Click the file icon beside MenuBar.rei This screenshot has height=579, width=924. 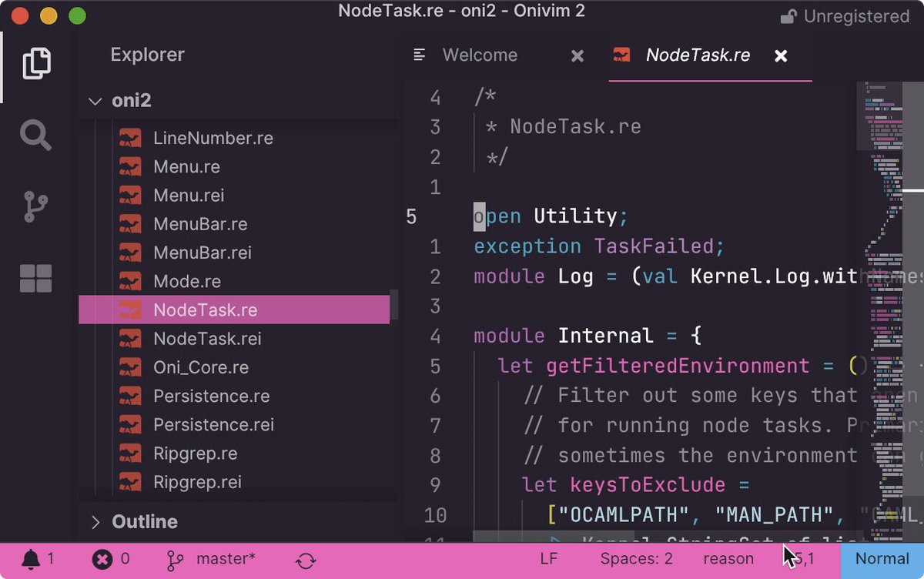tap(130, 253)
